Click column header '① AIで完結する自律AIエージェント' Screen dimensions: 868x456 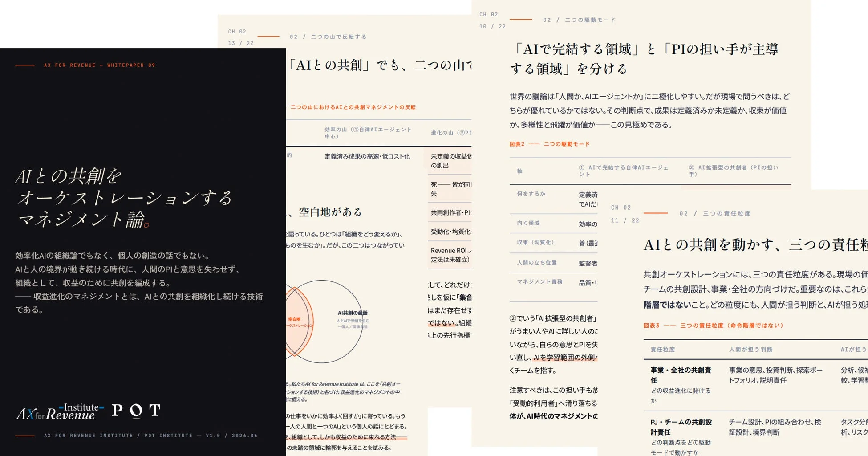624,171
